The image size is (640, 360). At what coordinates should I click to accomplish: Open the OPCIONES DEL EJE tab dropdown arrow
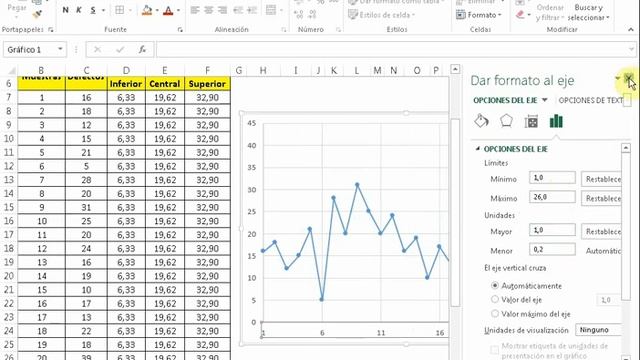click(x=544, y=100)
